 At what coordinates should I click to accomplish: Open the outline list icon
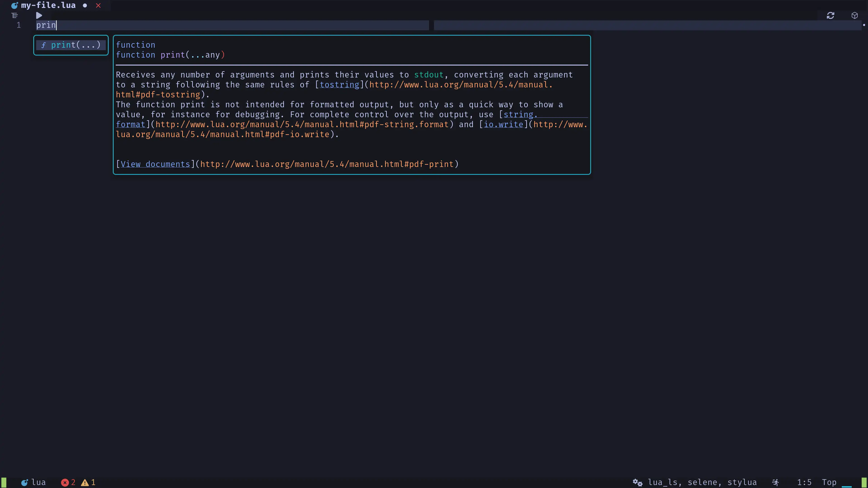14,16
